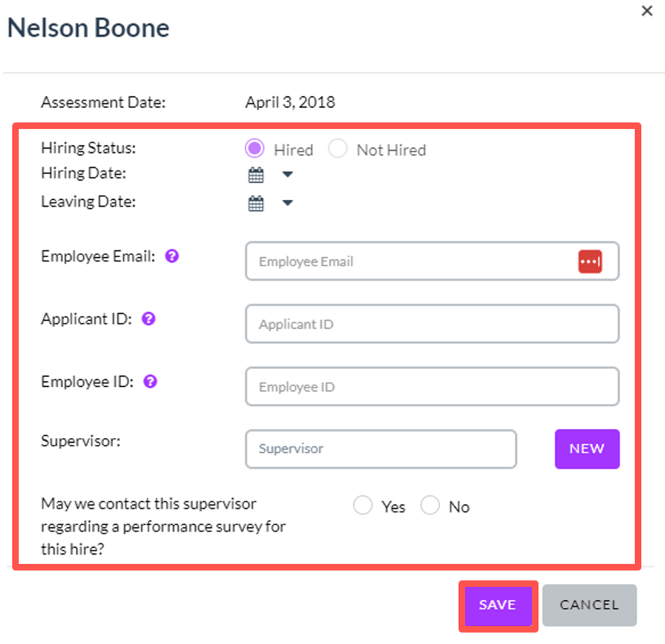The height and width of the screenshot is (644, 665).
Task: Click the Applicant ID help question mark
Action: (149, 319)
